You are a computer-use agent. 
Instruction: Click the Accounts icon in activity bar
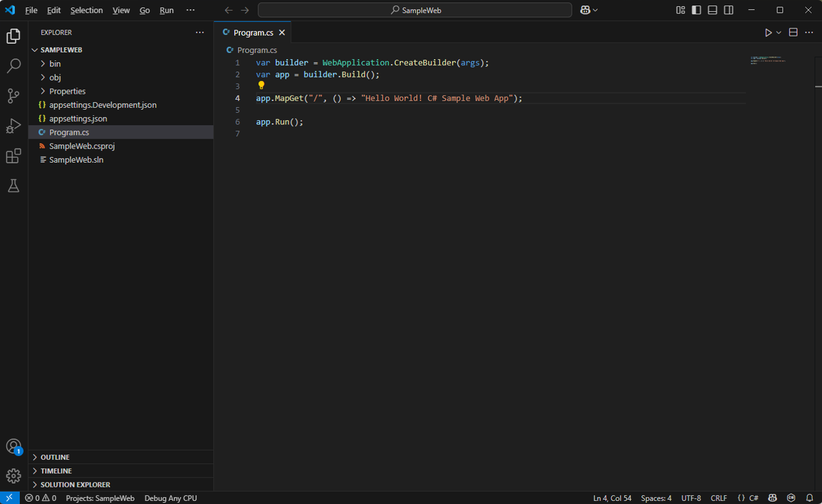(14, 446)
